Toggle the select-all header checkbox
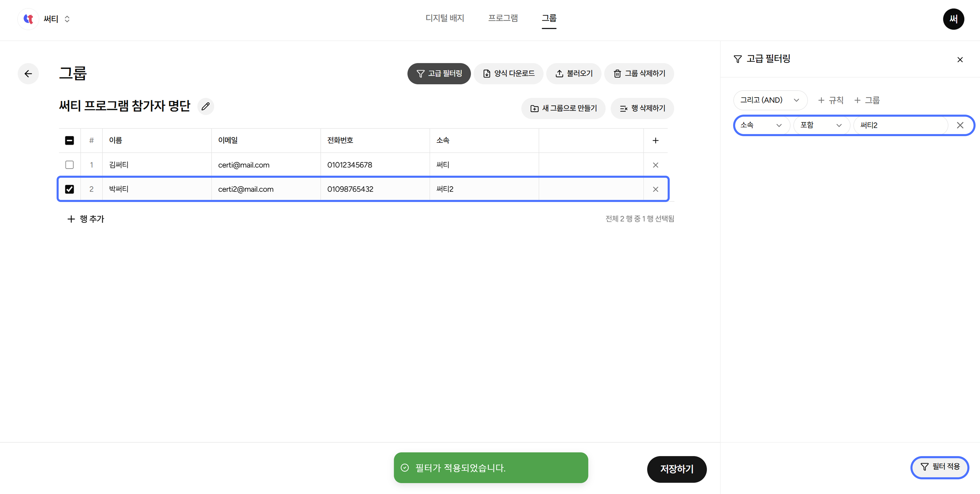The width and height of the screenshot is (980, 494). click(x=69, y=140)
